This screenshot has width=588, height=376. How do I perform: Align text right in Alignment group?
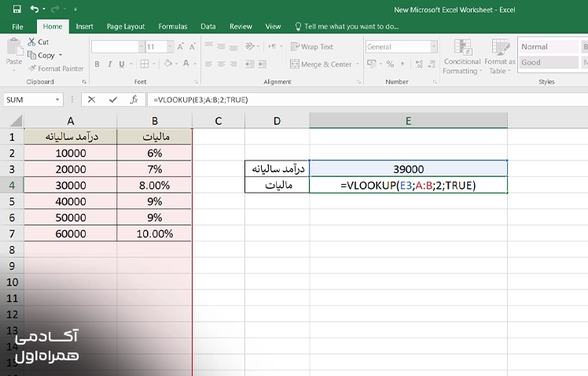[x=233, y=64]
